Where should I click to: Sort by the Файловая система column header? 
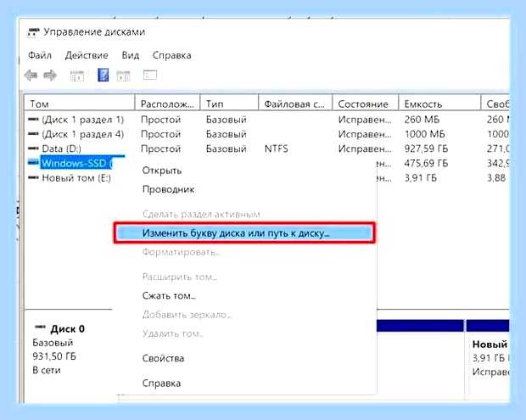[x=295, y=104]
